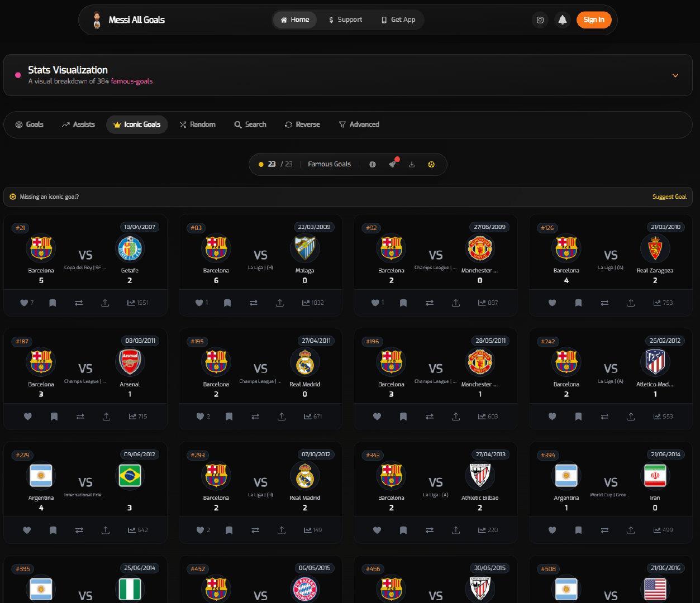Bookmark goal #126 vs Real Zaragoza

pos(578,303)
